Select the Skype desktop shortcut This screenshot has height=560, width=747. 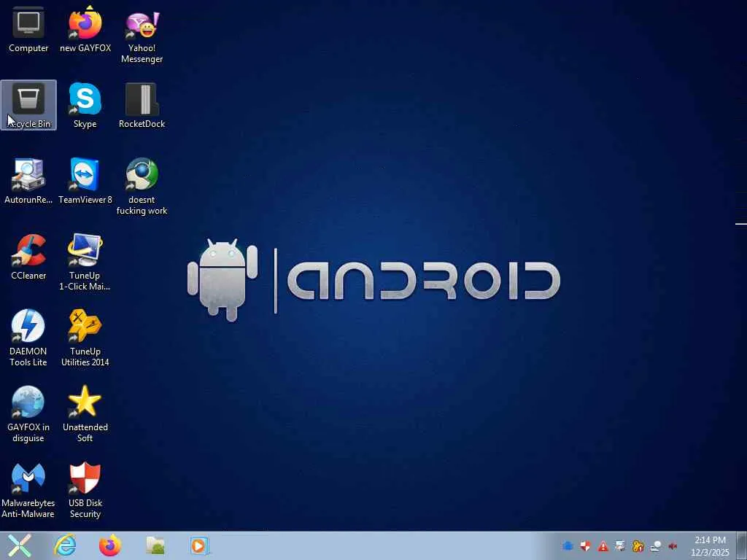[85, 105]
